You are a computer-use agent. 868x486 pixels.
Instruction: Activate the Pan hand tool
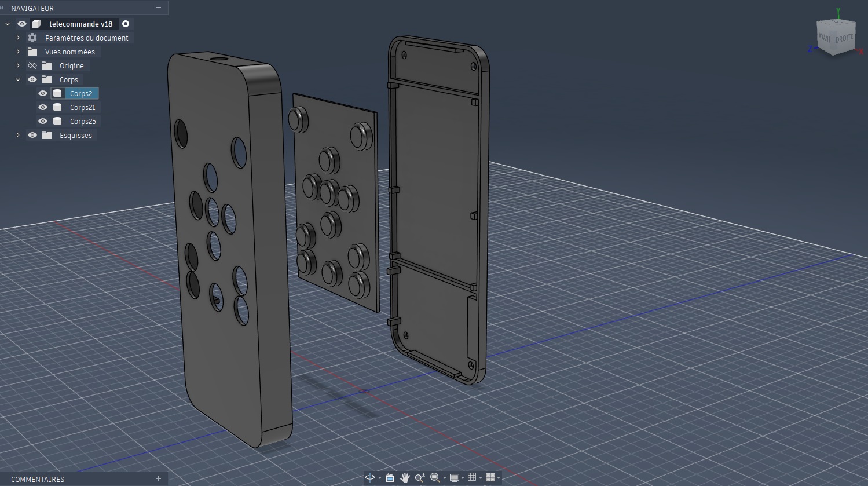tap(405, 477)
